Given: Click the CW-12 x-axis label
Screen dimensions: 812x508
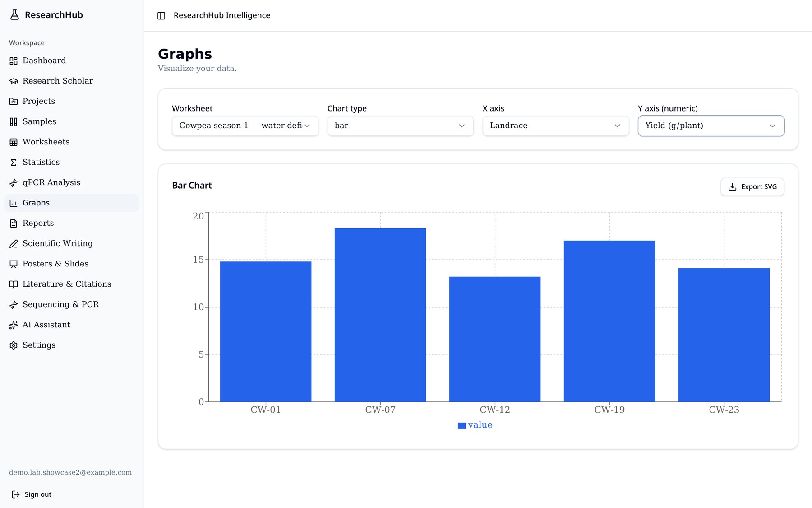Looking at the screenshot, I should click(x=495, y=410).
